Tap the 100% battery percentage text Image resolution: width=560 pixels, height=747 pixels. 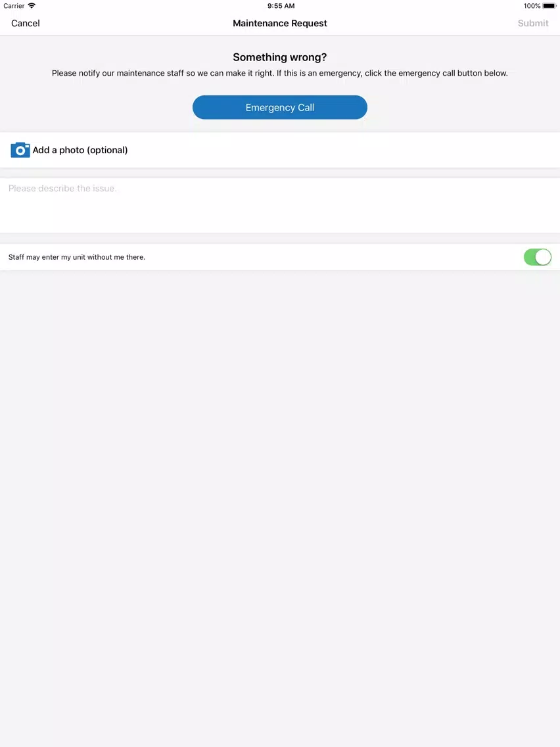(x=532, y=6)
